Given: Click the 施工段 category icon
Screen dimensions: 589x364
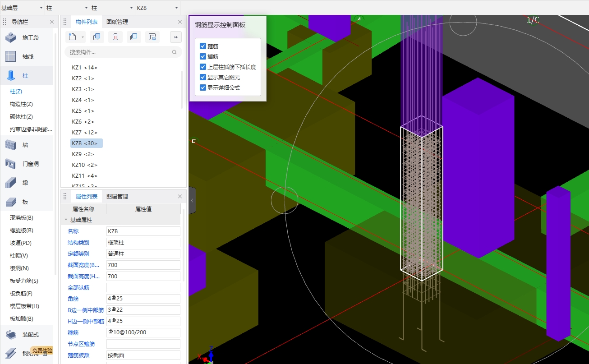Looking at the screenshot, I should (11, 38).
